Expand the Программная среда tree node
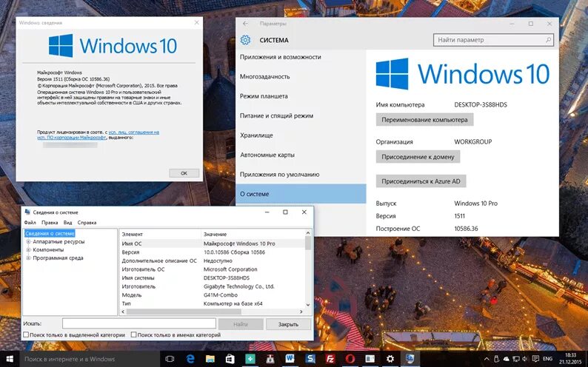The width and height of the screenshot is (588, 367). [28, 258]
